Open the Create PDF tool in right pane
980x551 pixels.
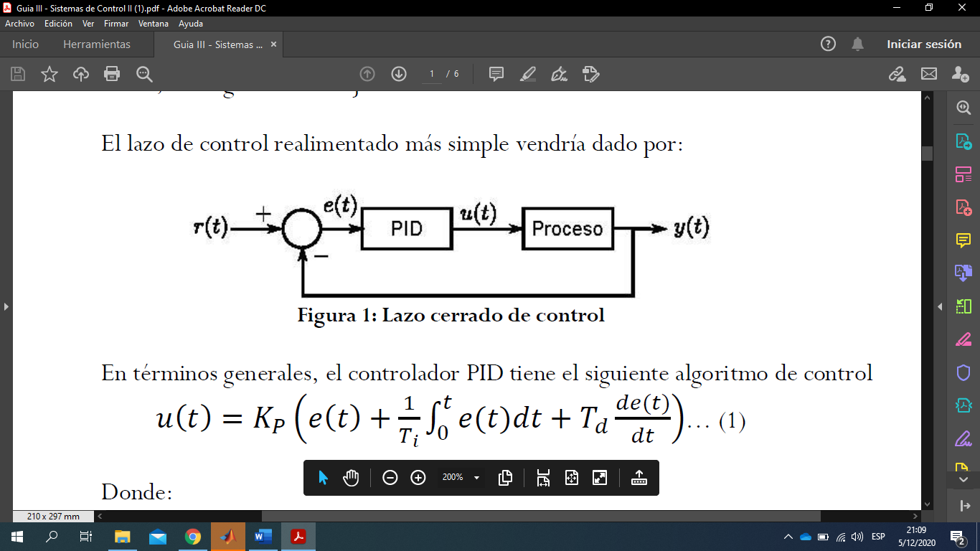click(x=963, y=207)
